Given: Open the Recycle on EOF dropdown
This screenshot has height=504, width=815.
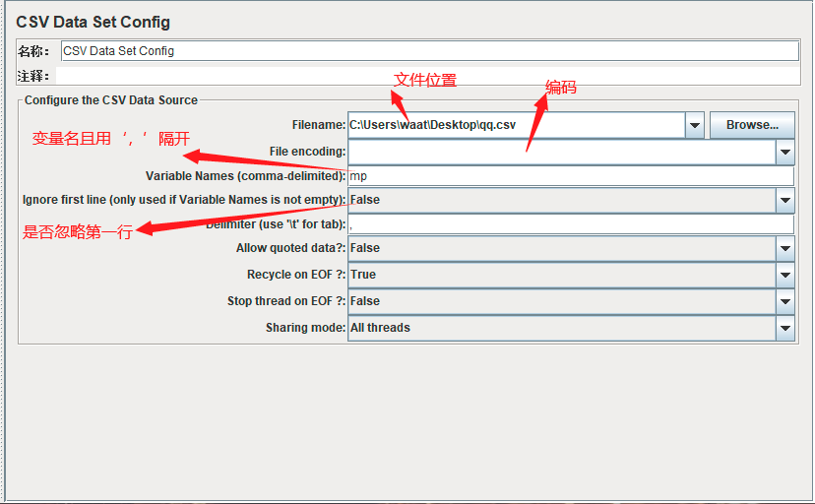Looking at the screenshot, I should (x=784, y=275).
